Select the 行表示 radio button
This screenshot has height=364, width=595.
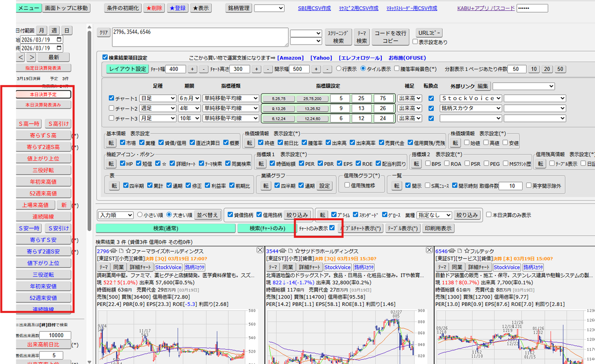(339, 69)
